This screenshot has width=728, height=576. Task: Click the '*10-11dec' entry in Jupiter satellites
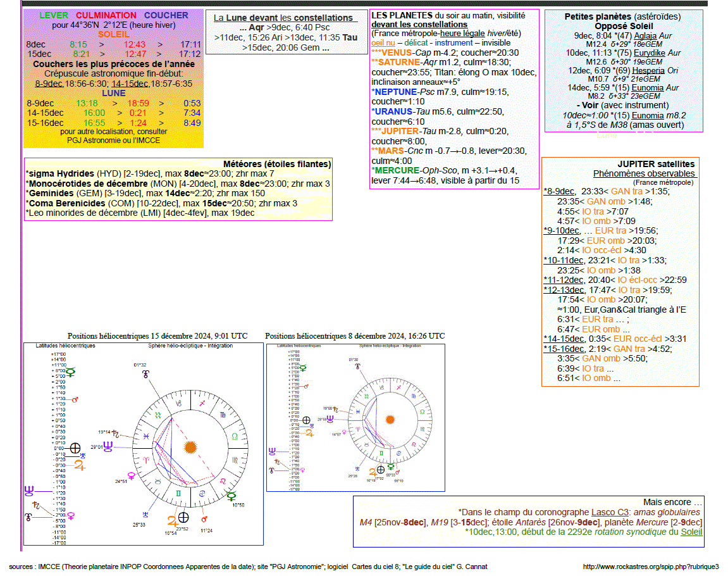pos(564,261)
